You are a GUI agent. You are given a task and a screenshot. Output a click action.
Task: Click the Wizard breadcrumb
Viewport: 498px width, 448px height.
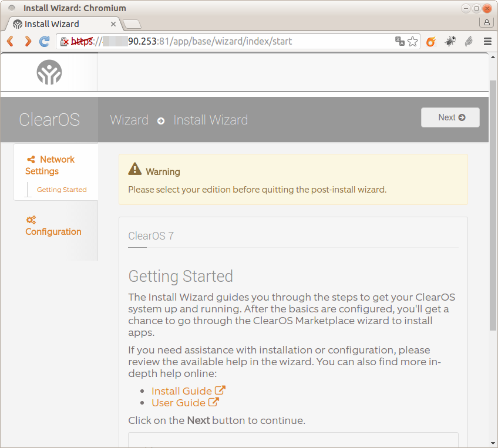(129, 120)
